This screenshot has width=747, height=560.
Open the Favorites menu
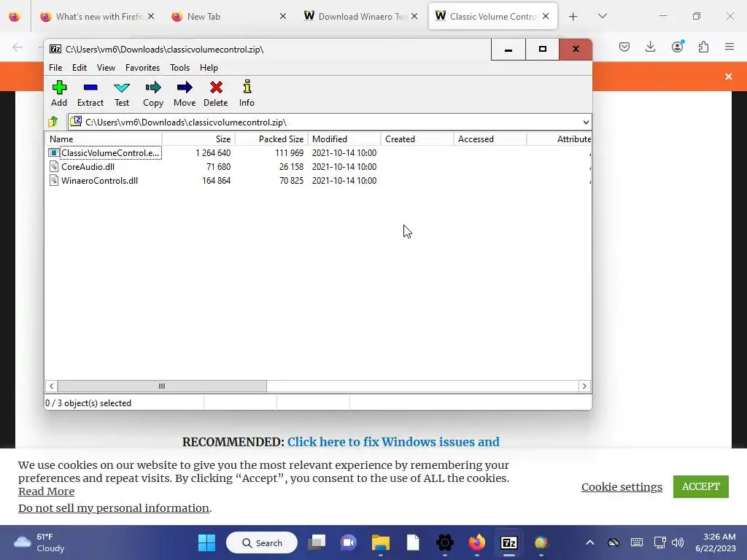(142, 68)
